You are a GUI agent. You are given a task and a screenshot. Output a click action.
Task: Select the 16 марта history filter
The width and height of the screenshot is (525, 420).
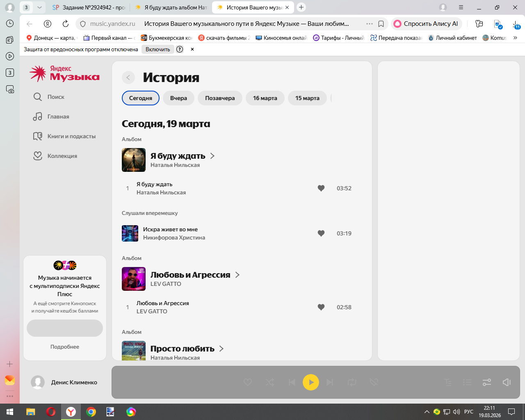[x=265, y=98]
